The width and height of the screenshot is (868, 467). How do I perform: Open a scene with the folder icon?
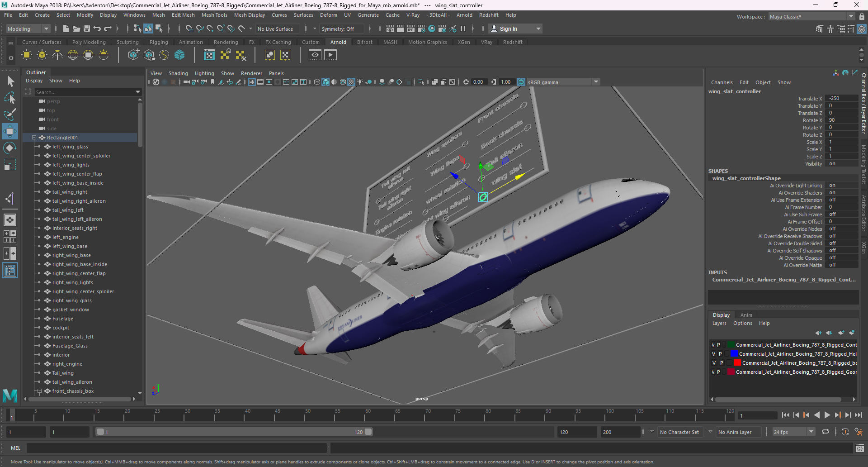pos(76,29)
